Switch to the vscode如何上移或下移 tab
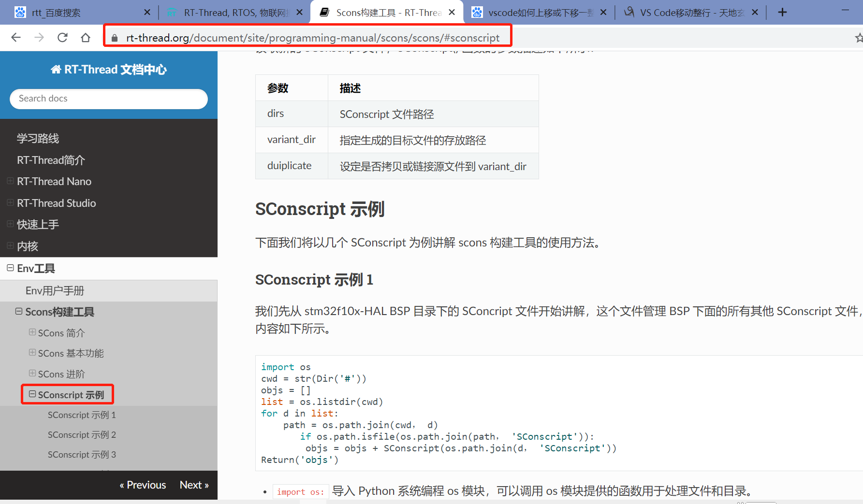The image size is (863, 504). coord(539,13)
